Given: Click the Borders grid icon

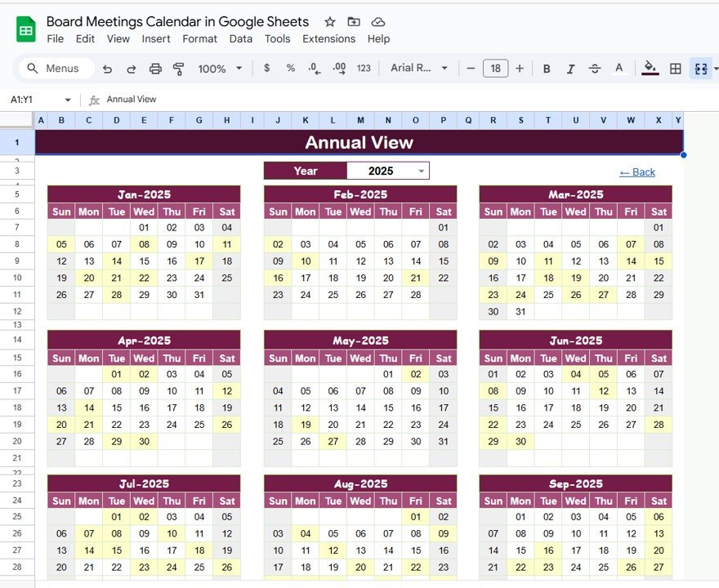Looking at the screenshot, I should [x=676, y=69].
